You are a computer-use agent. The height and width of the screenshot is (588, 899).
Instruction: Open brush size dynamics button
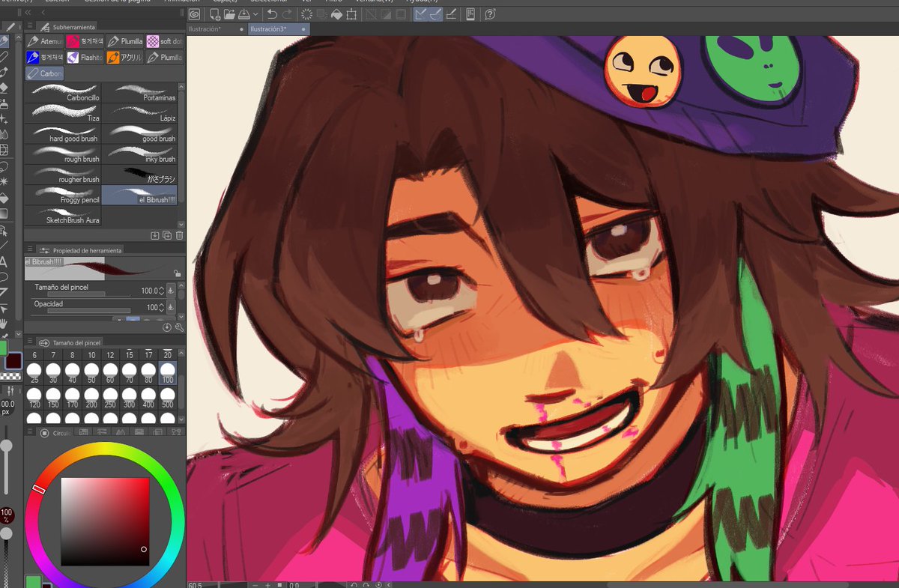(x=171, y=291)
